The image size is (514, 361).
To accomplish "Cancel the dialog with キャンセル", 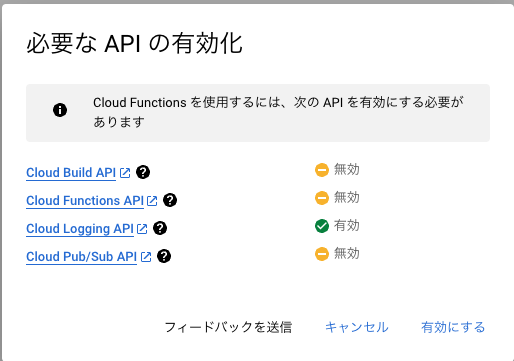I will [357, 327].
